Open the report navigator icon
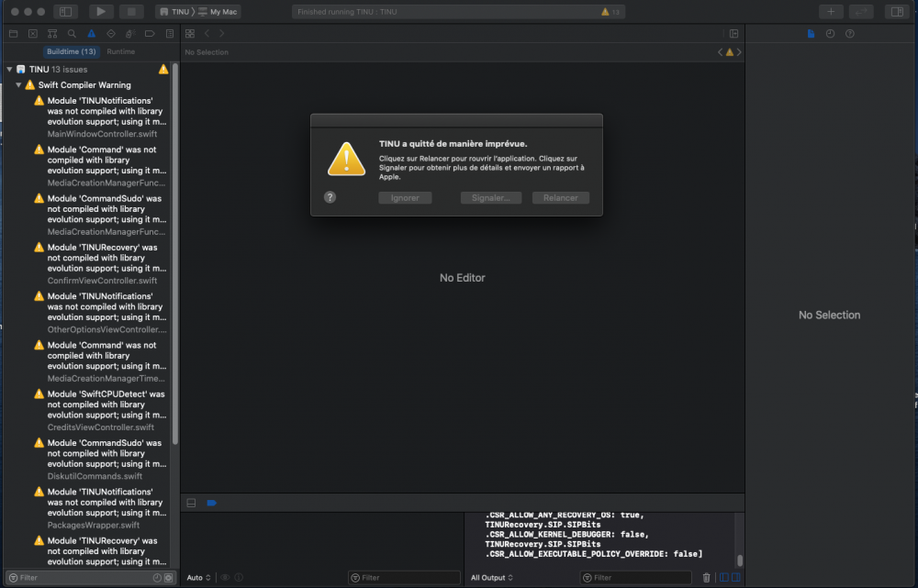918x588 pixels. click(170, 34)
